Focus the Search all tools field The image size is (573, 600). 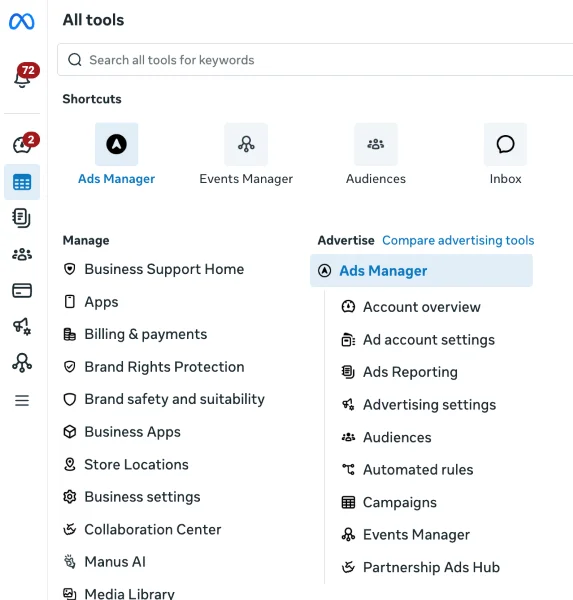(x=315, y=60)
